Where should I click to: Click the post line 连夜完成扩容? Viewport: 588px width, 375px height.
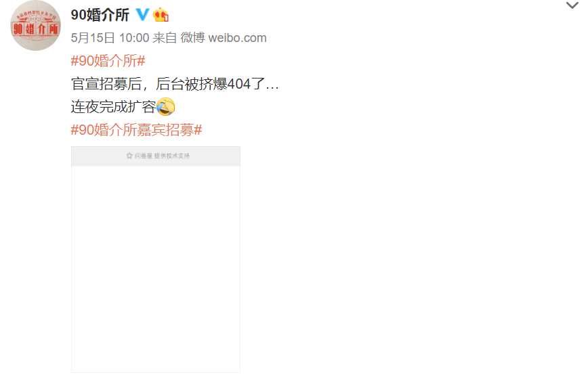113,107
